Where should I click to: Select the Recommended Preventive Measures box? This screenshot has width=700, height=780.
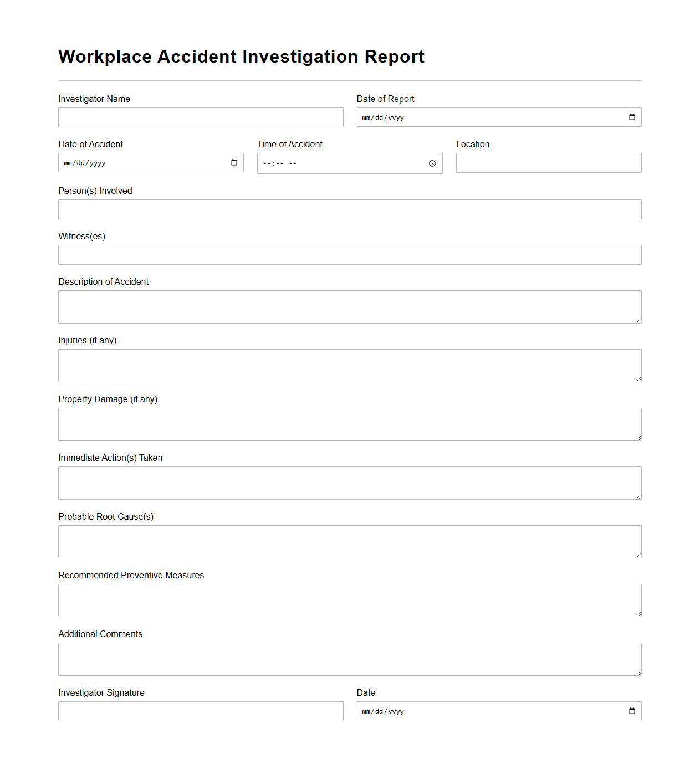point(350,600)
